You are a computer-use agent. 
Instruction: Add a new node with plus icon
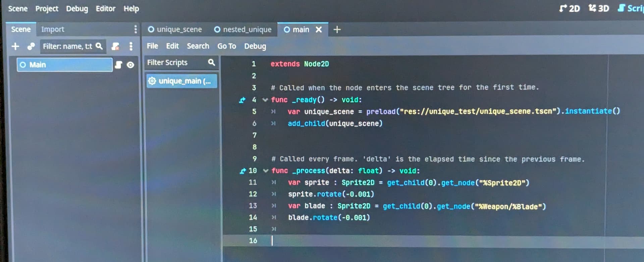[15, 46]
